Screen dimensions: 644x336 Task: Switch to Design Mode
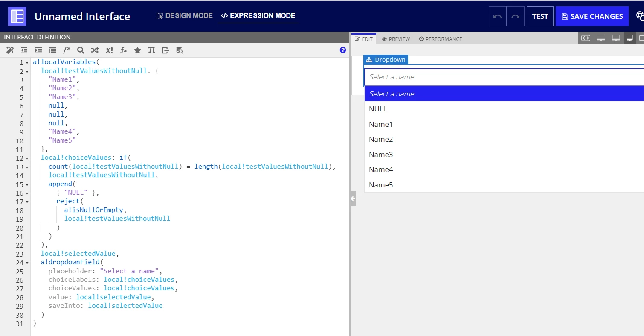coord(184,15)
